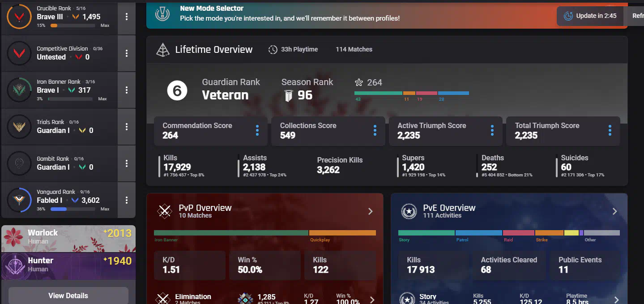Screen dimensions: 644x304
Task: Click the Crucible Rank progress bar
Action: click(73, 26)
